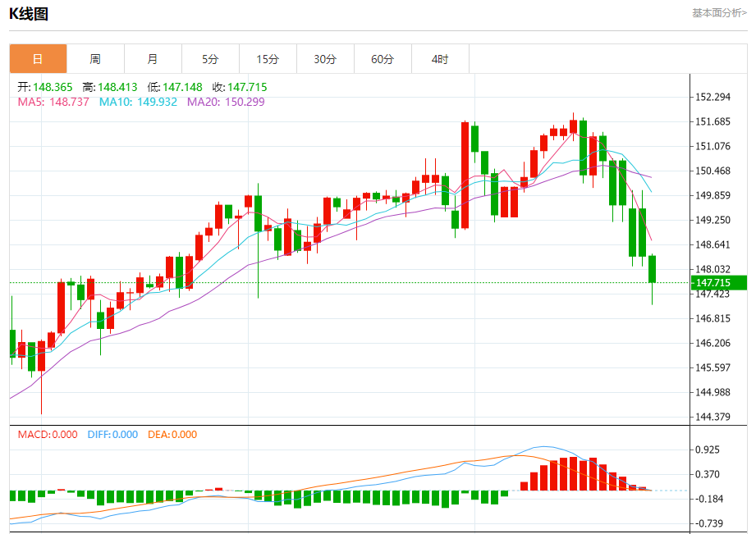Click the MA10: 149.932 label

(x=138, y=102)
